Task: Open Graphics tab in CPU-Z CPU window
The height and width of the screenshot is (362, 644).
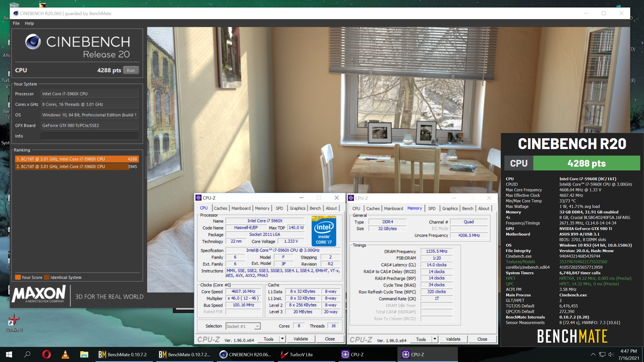Action: tap(297, 208)
